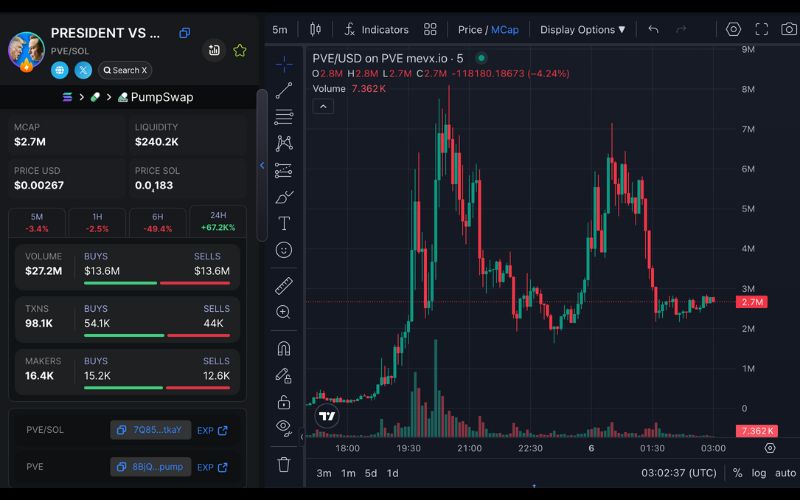Screen dimensions: 800x500
Task: Click the token avatar image
Action: pos(26,51)
